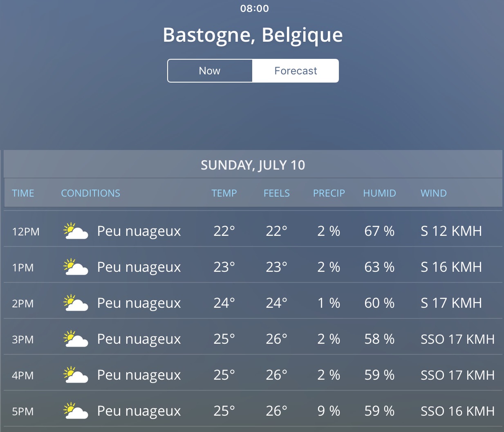Image resolution: width=504 pixels, height=432 pixels.
Task: Click the partly cloudy icon for 12PM
Action: coord(76,231)
